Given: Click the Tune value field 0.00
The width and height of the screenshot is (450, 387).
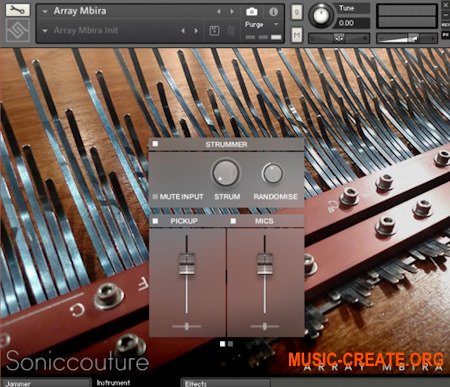Looking at the screenshot, I should [x=352, y=23].
